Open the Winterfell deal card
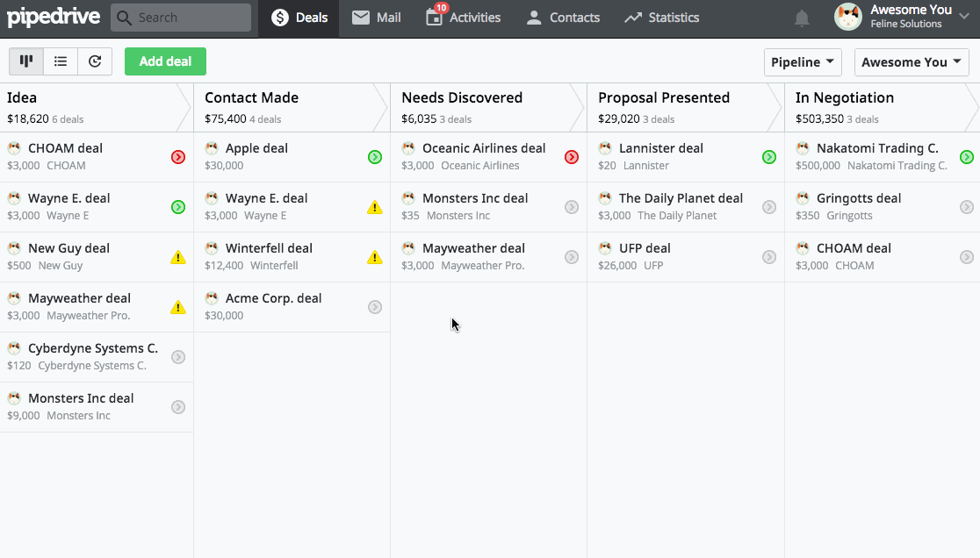This screenshot has width=980, height=558. (292, 257)
